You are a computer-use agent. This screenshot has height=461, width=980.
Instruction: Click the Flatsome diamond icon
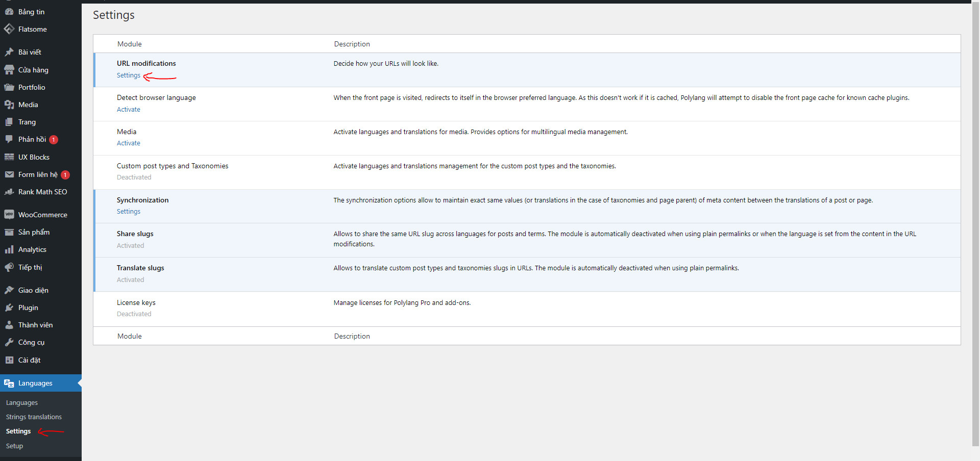(9, 29)
